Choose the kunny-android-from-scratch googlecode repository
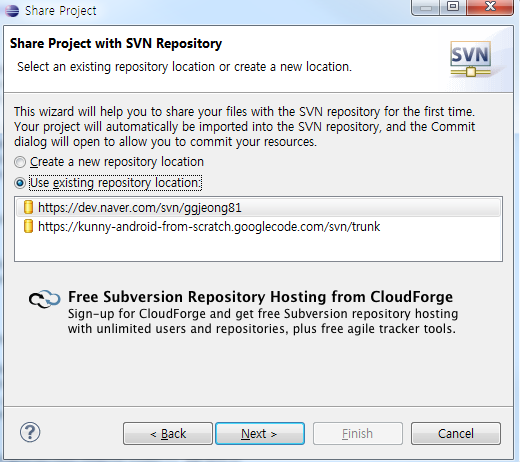520x462 pixels. click(x=258, y=227)
